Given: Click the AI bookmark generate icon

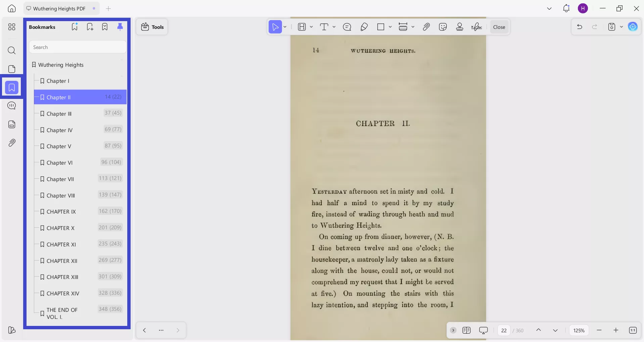Looking at the screenshot, I should [x=75, y=27].
